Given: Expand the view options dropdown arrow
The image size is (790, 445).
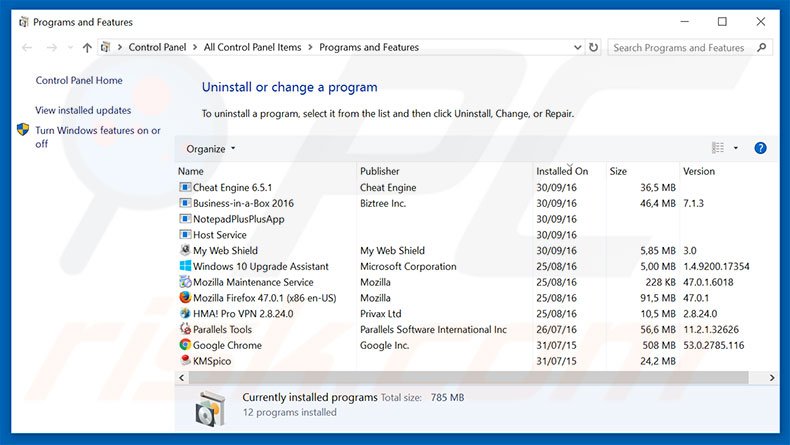Looking at the screenshot, I should tap(736, 148).
